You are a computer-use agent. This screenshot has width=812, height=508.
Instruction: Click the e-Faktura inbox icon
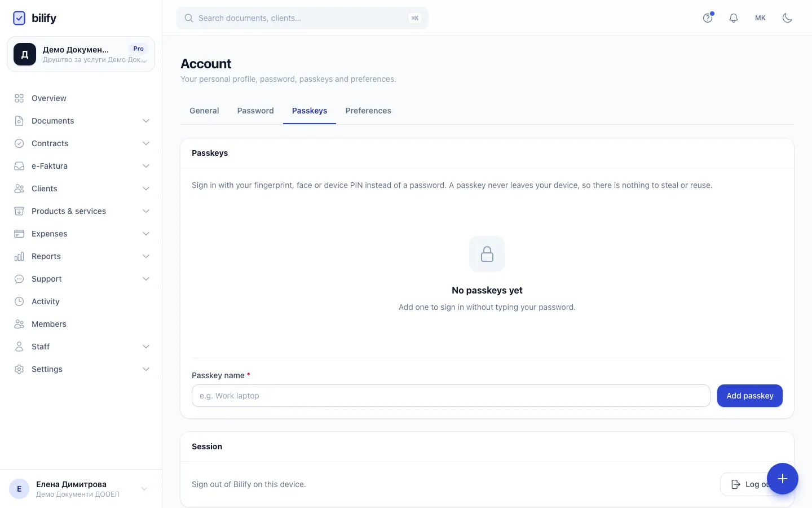(x=19, y=166)
